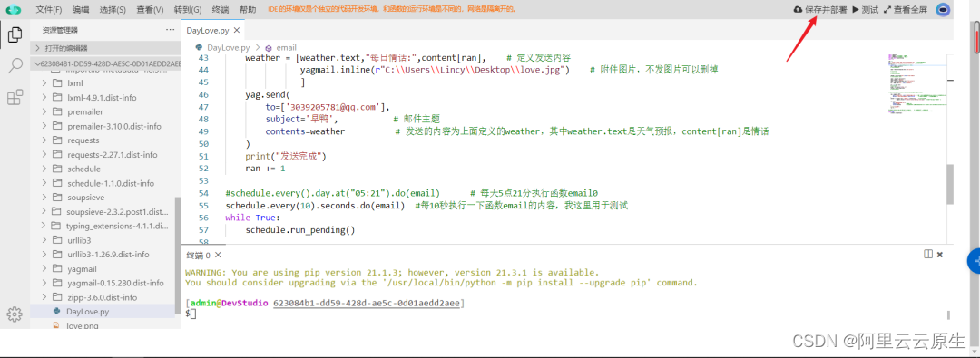This screenshot has width=980, height=358.
Task: Open the Extensions view icon
Action: click(x=15, y=98)
